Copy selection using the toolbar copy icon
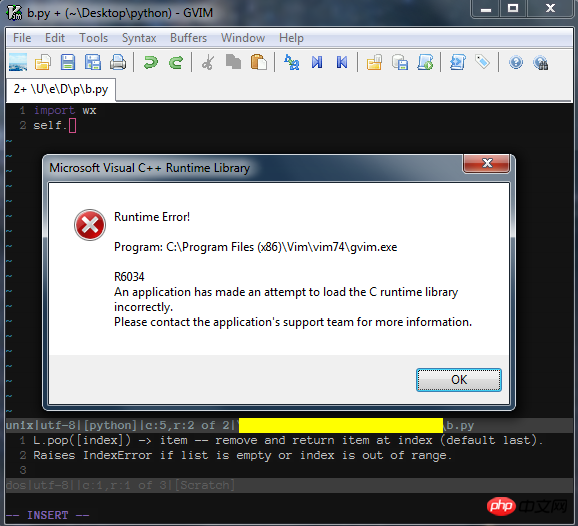 pyautogui.click(x=233, y=62)
